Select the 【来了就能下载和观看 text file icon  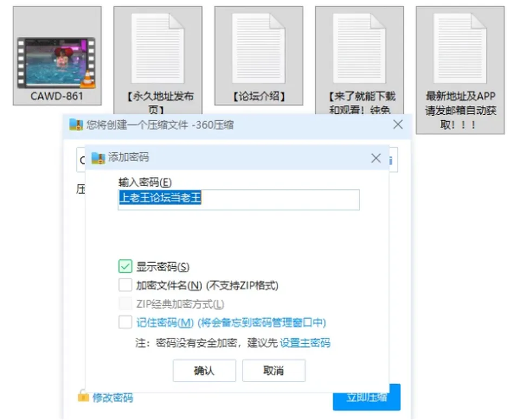point(359,48)
